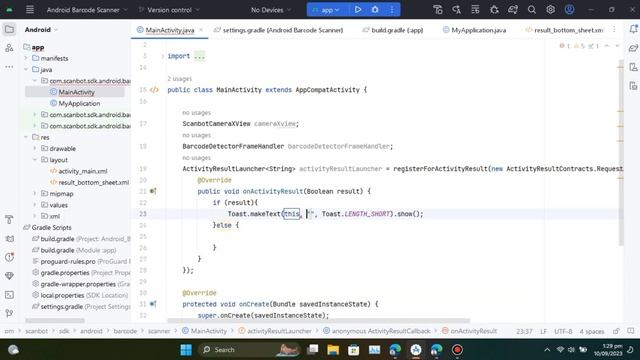Expand the folded import block
Screen dimensions: 640x360
[x=199, y=56]
